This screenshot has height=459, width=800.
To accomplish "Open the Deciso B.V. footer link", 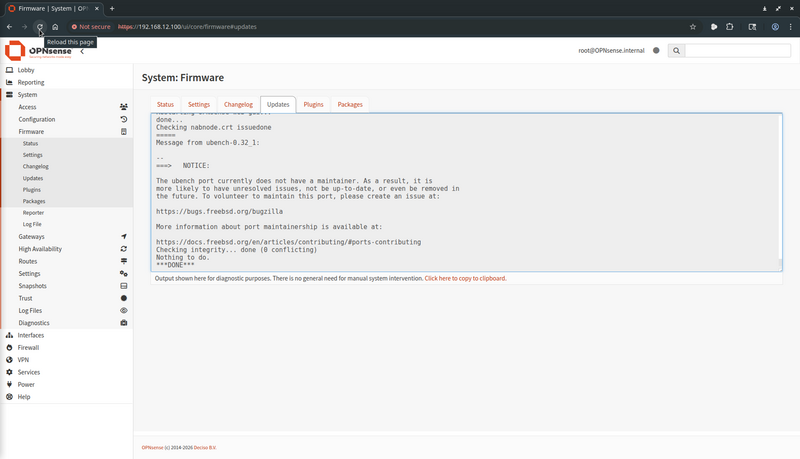I will (205, 448).
